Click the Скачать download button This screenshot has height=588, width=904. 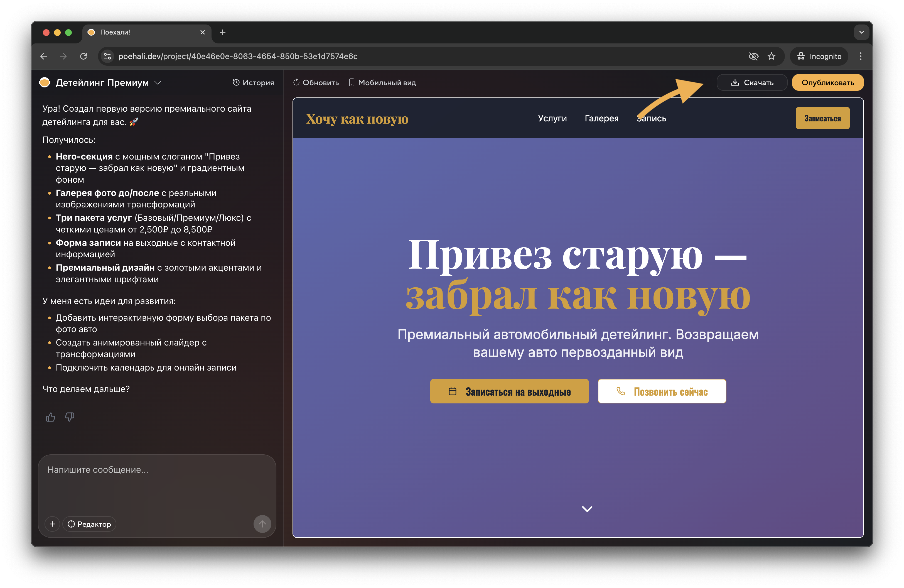click(752, 82)
